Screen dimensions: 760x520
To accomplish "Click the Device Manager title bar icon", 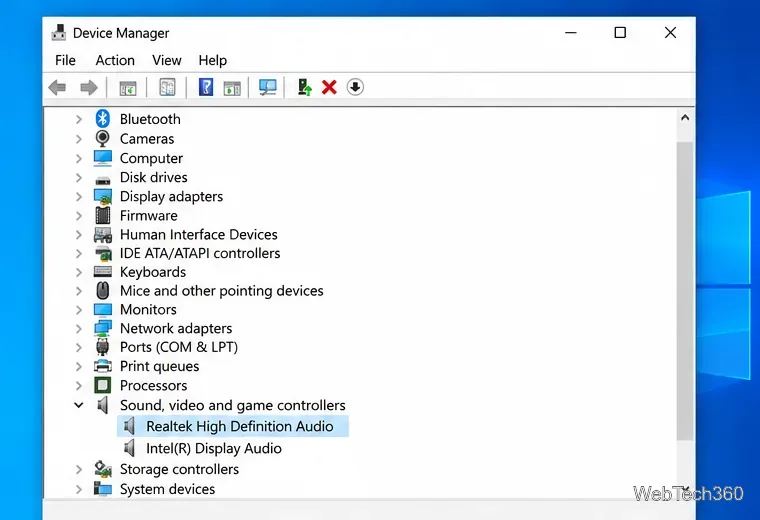I will [x=59, y=32].
